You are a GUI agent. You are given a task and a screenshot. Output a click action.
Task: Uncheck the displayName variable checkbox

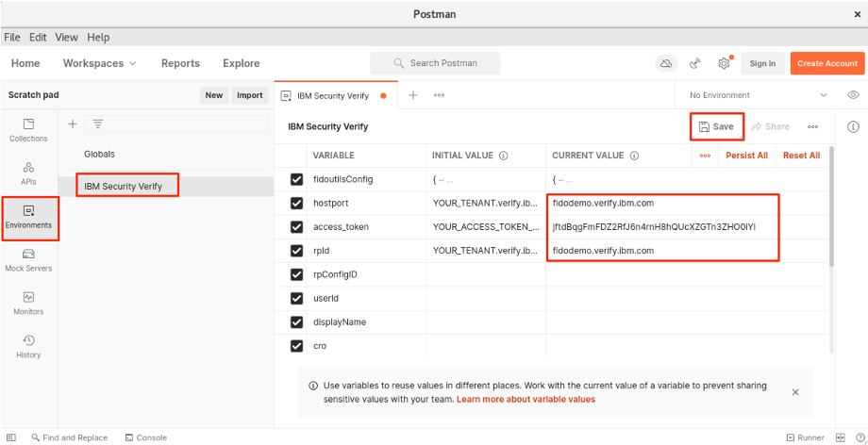296,322
